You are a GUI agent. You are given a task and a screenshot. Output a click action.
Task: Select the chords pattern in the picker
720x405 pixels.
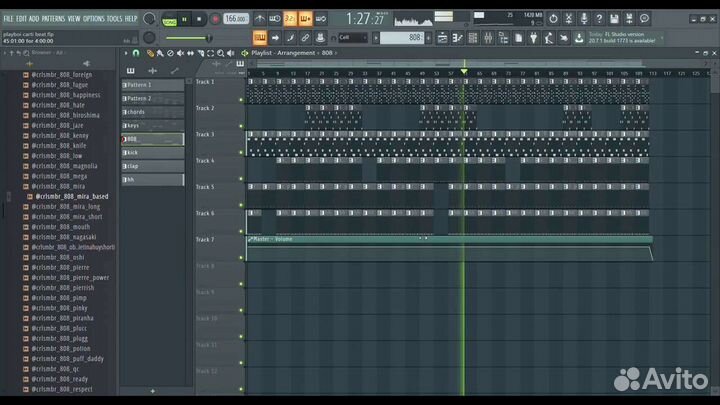[153, 112]
